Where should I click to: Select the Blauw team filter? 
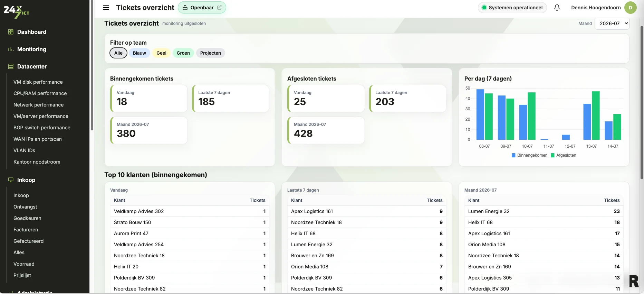(140, 53)
